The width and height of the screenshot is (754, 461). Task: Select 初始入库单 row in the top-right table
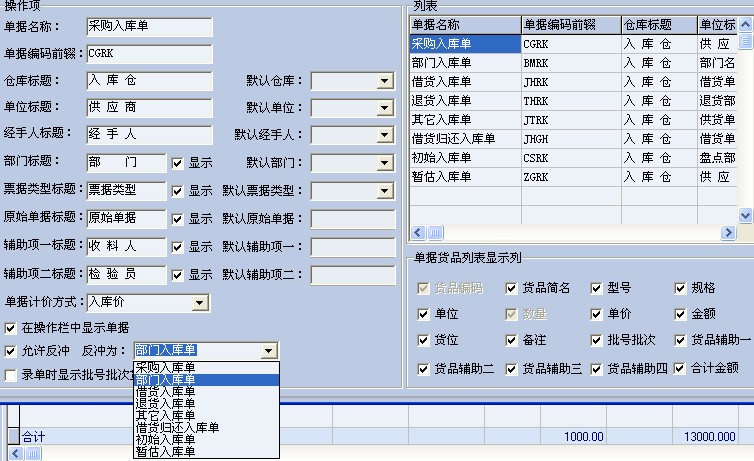point(464,157)
